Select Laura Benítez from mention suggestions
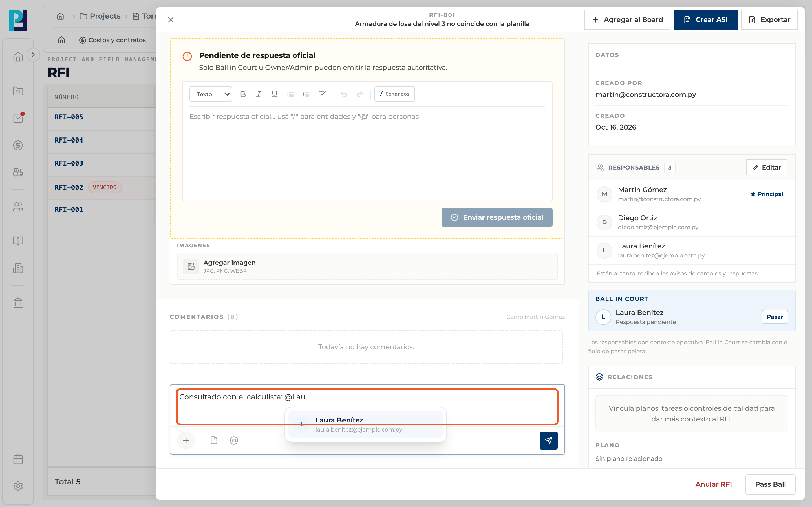 point(365,424)
